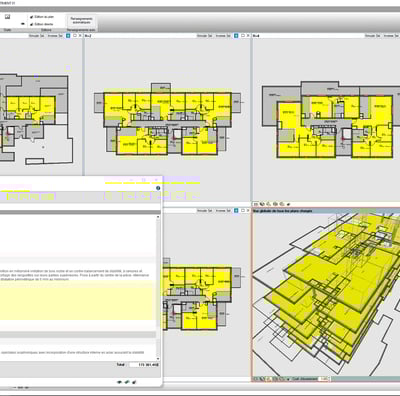Screen dimensions: 400x396
Task: Click the blue plus icon on second plan panel header
Action: [x=236, y=35]
